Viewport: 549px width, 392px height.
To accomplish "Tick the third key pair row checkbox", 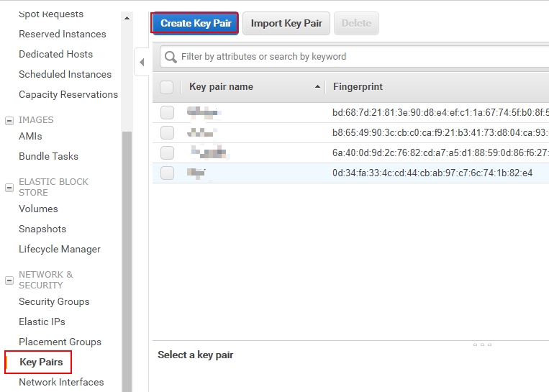I will [167, 152].
